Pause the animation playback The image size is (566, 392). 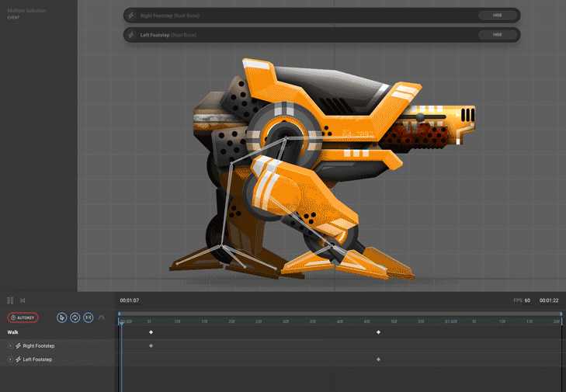click(10, 300)
